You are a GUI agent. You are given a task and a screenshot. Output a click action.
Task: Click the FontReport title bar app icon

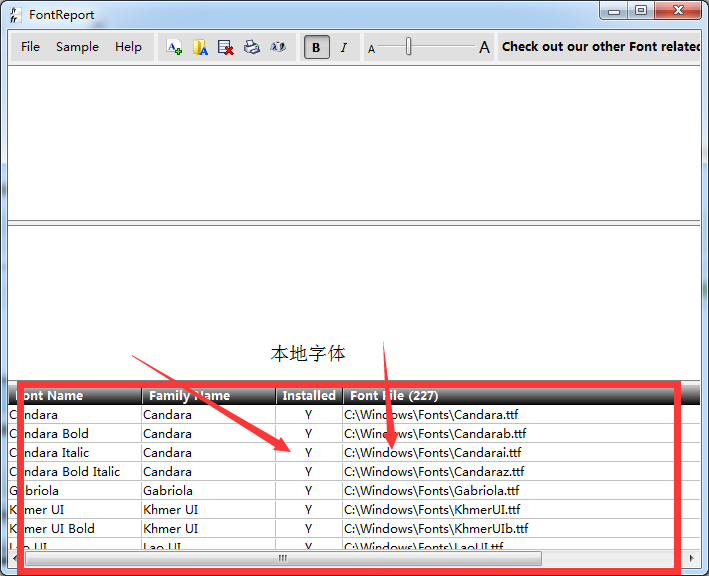[15, 15]
